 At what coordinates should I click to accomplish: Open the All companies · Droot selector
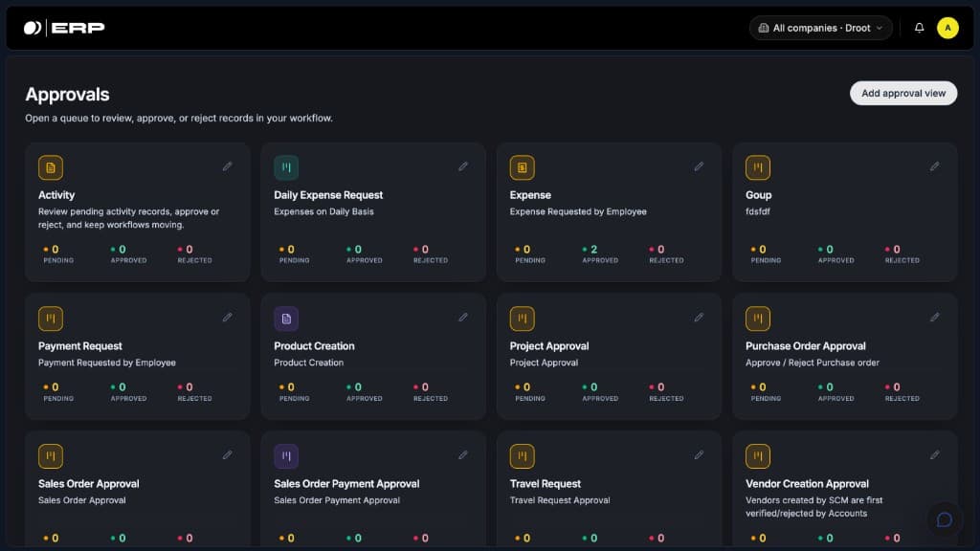click(820, 28)
